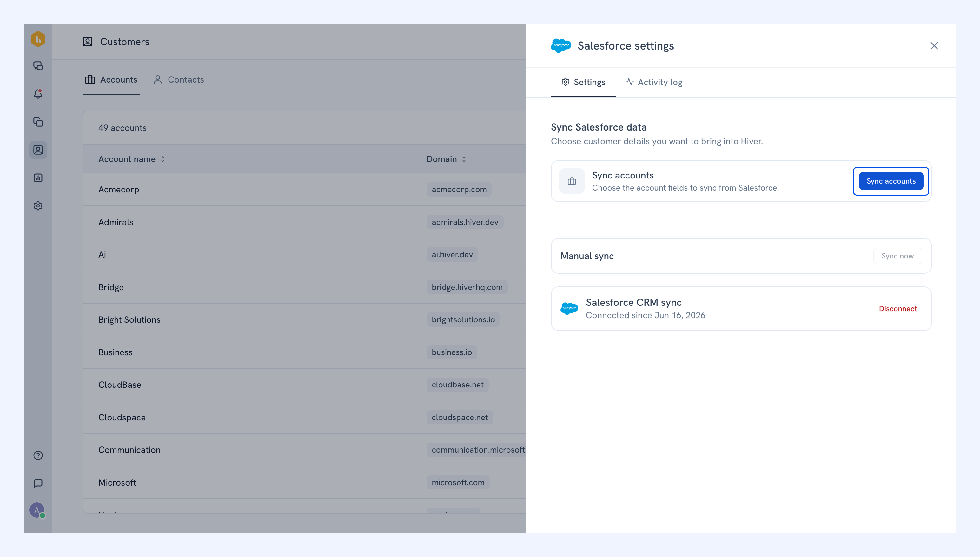Click the blue Sync accounts button
980x557 pixels.
891,181
